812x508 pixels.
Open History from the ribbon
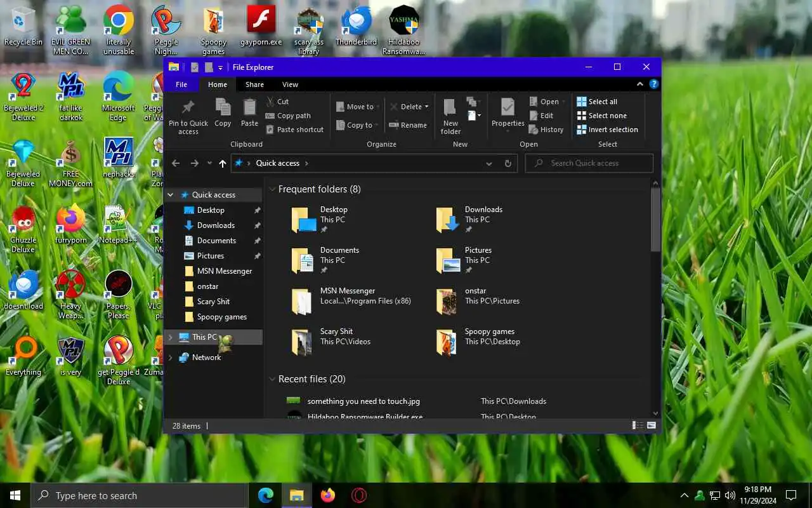[x=546, y=130]
